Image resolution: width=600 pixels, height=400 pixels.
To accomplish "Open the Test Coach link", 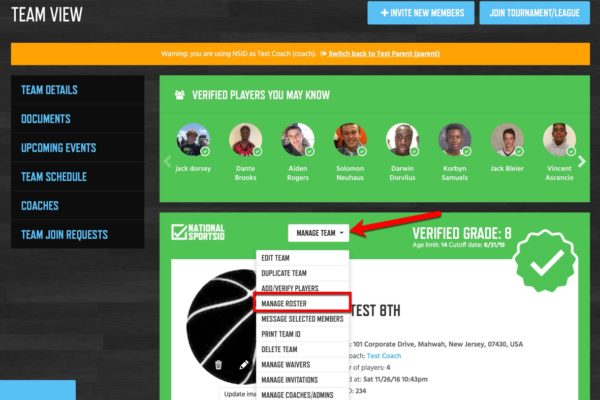I will pos(384,356).
